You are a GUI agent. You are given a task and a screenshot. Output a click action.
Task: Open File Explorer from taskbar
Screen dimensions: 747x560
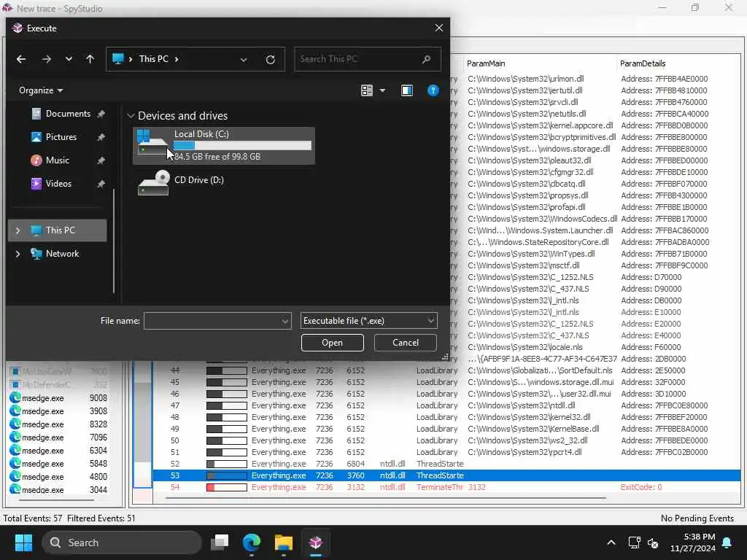[x=284, y=542]
